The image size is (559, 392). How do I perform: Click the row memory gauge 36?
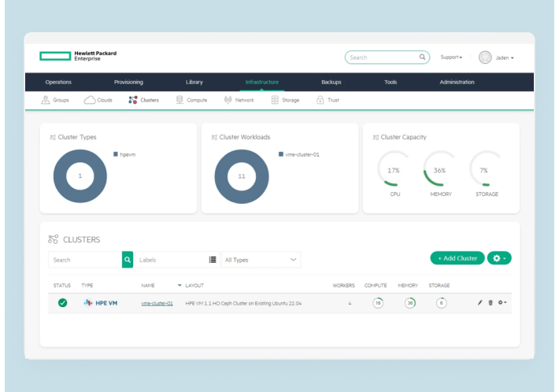[410, 303]
